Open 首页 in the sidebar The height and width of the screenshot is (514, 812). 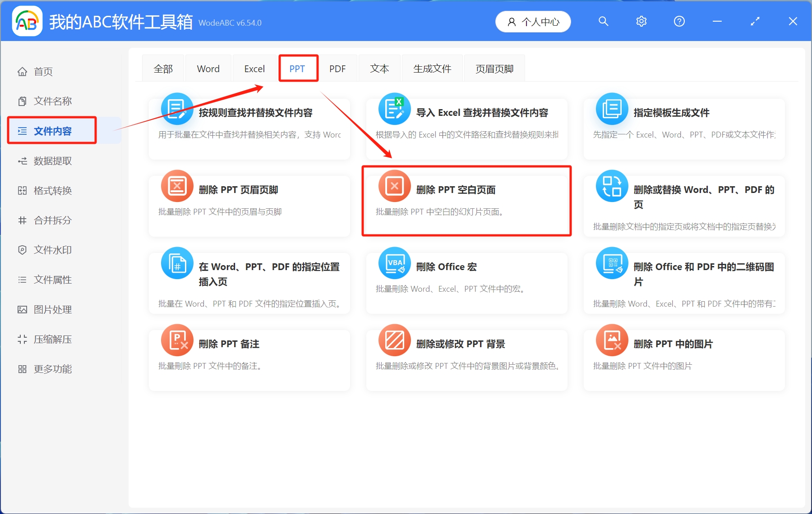(x=42, y=71)
